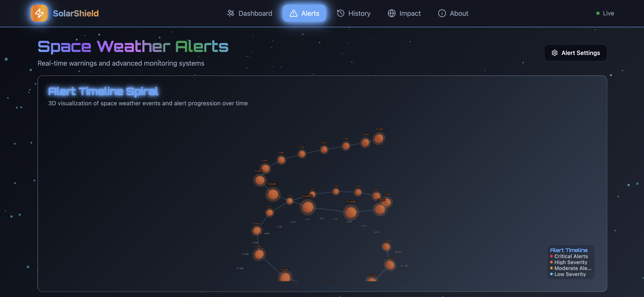The image size is (644, 297).
Task: Click the Dashboard satellite icon
Action: [231, 13]
